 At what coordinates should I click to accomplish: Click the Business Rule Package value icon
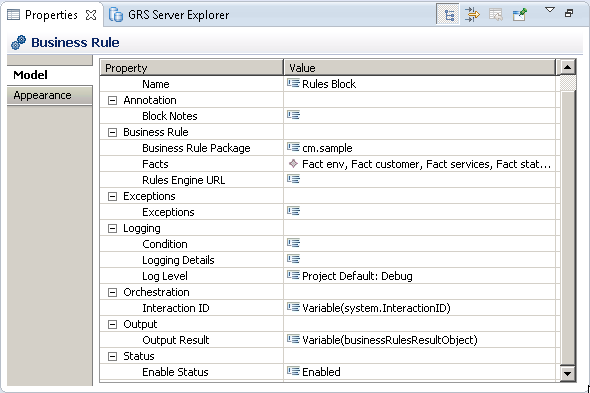pyautogui.click(x=293, y=147)
